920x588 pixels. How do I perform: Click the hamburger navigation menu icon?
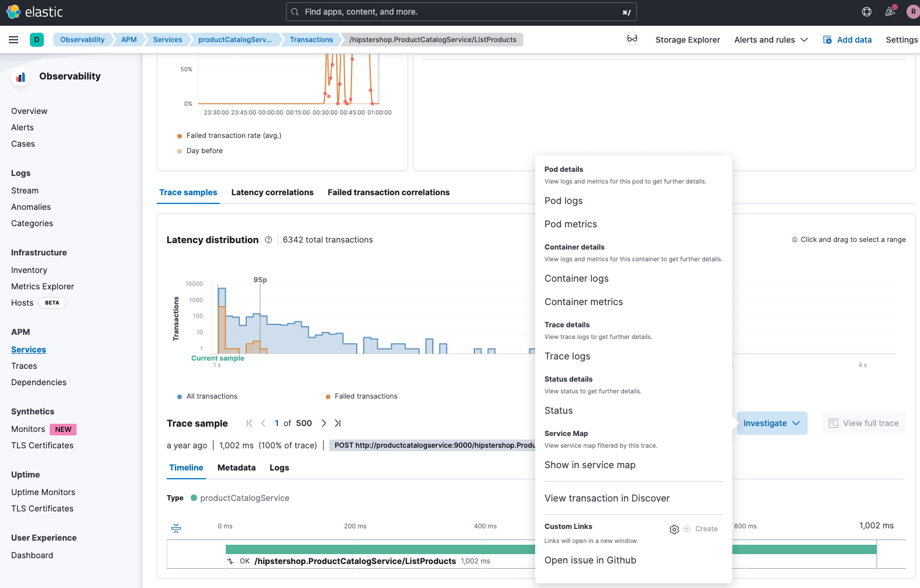(x=13, y=40)
